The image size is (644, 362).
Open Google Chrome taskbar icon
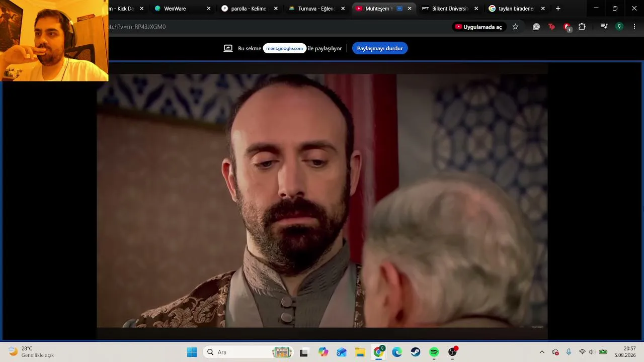pyautogui.click(x=379, y=352)
